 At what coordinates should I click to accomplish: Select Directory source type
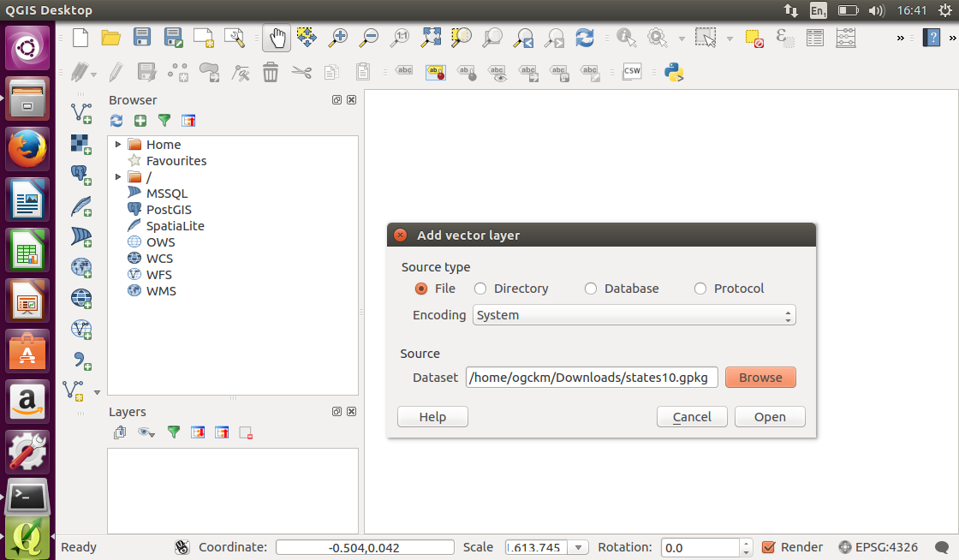coord(480,289)
